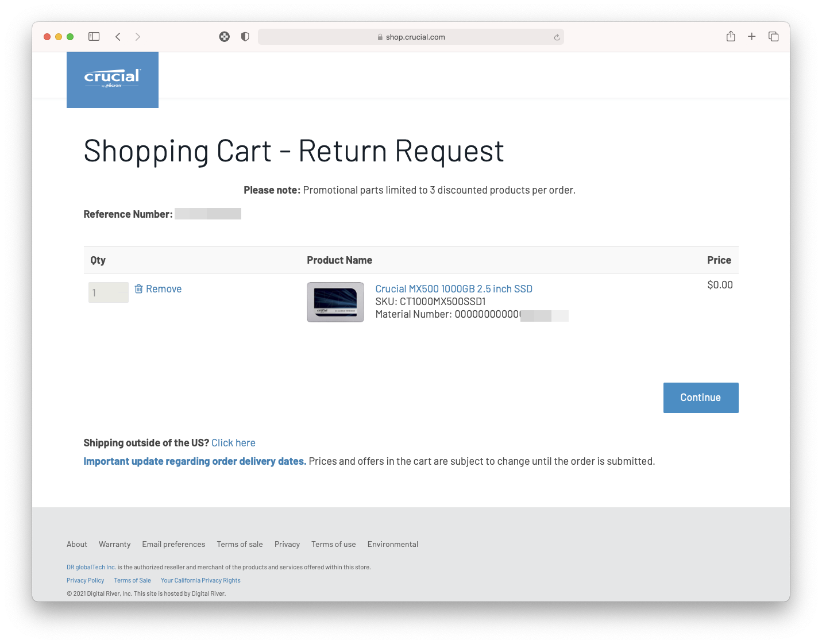Viewport: 822px width, 644px height.
Task: Click the Shopping Cart - Return Request heading
Action: 294,152
